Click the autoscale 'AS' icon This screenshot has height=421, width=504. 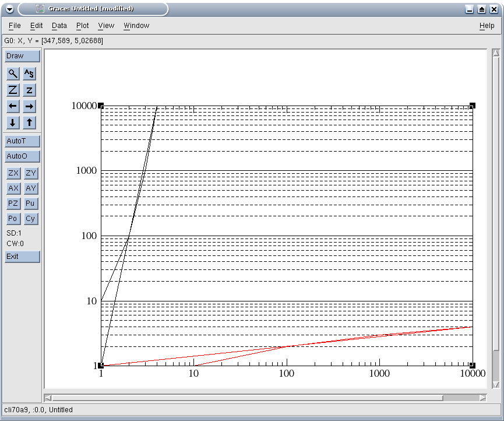(30, 73)
